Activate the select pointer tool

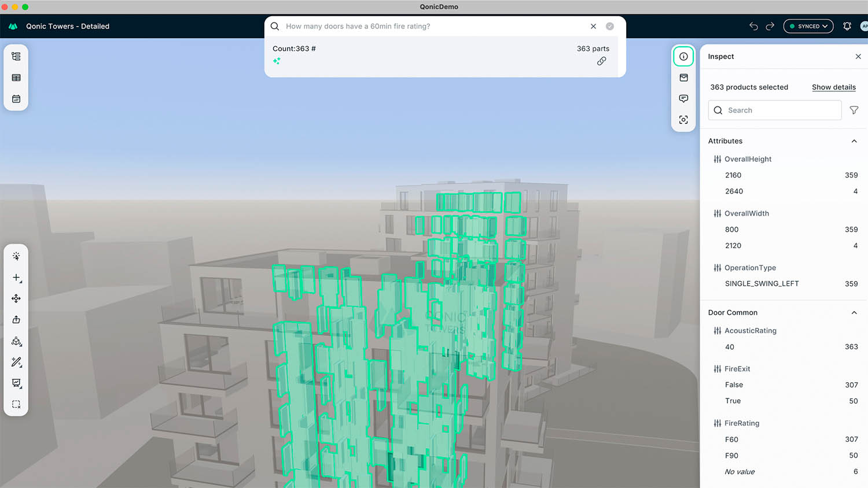[16, 256]
